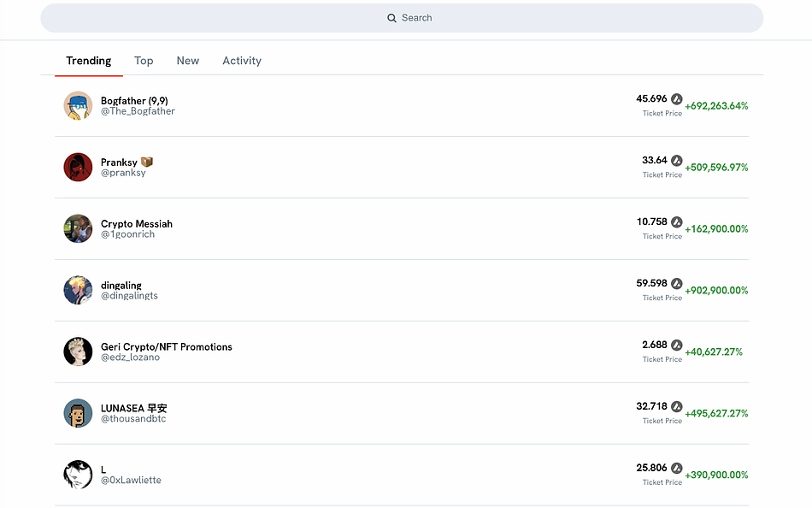Switch to the New tab
Image resolution: width=812 pixels, height=508 pixels.
coord(187,61)
